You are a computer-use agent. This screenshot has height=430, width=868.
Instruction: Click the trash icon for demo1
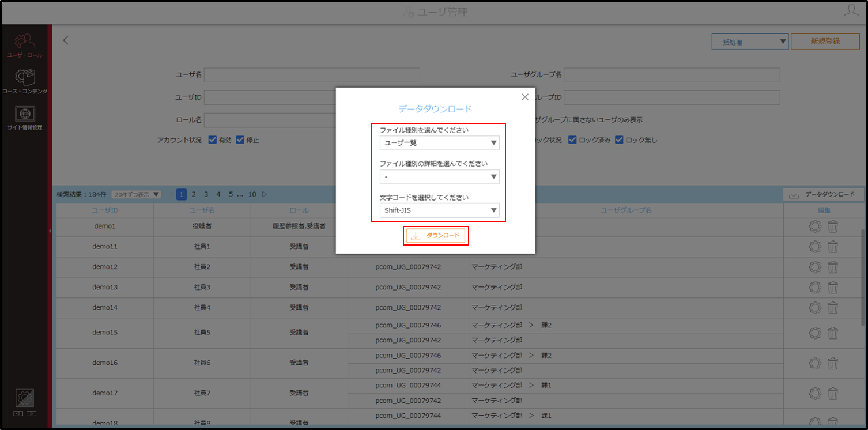833,227
